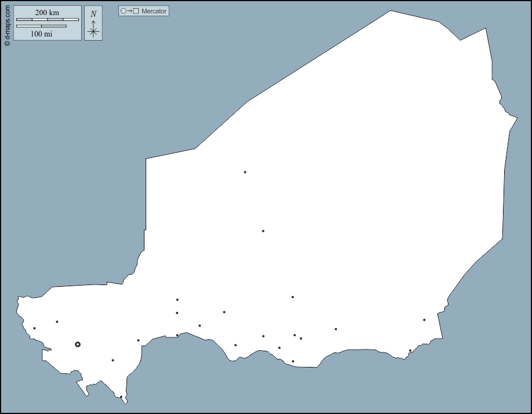Click the d-maps.com copyright watermark
This screenshot has height=414, width=532.
[7, 24]
